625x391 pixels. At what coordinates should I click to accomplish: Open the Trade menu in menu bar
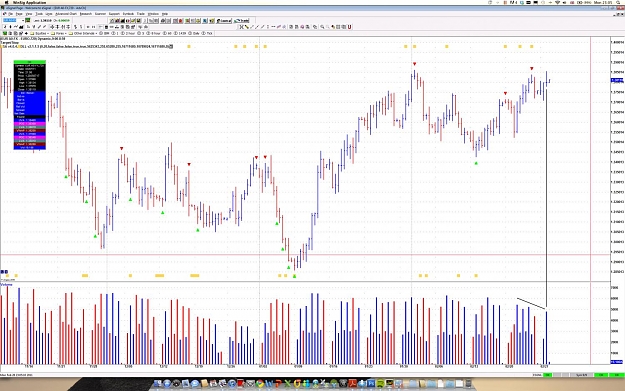coord(141,14)
